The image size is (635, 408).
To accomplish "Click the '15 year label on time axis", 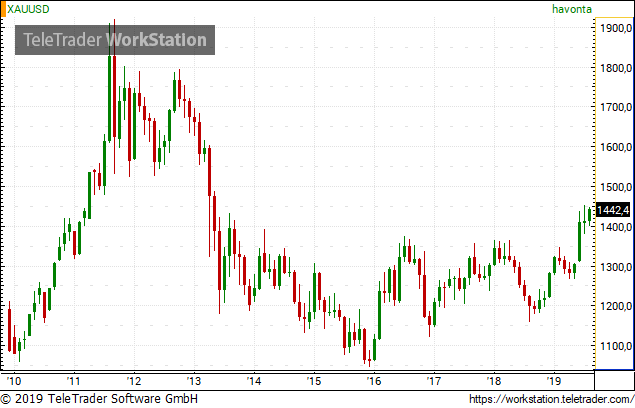I will (x=314, y=381).
